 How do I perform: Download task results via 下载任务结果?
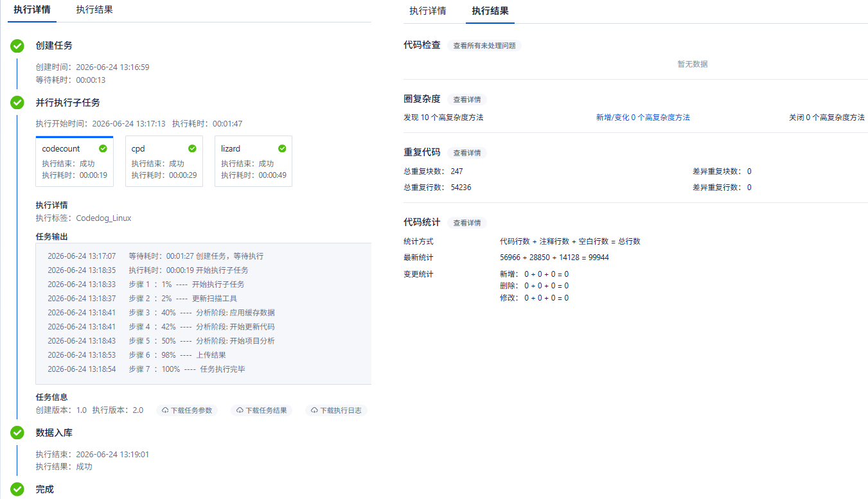(261, 410)
